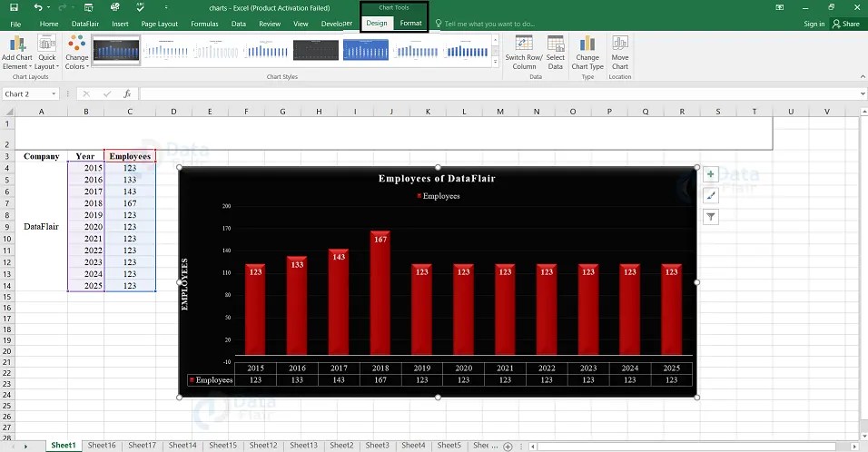Screen dimensions: 868x452
Task: Switch to the Insert ribbon tab
Action: [120, 24]
